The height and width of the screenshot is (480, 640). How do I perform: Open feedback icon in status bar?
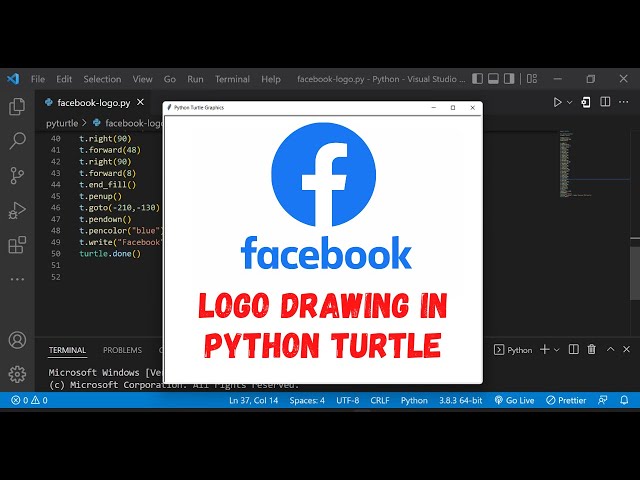point(602,400)
